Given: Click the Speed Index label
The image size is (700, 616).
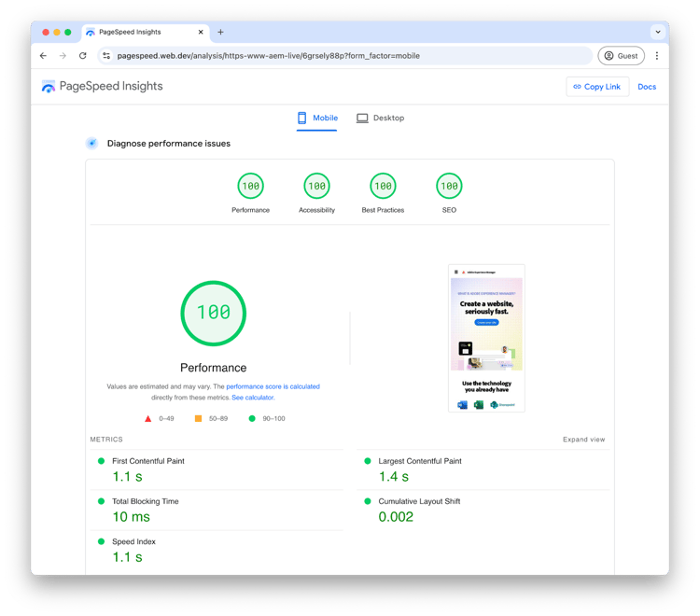Looking at the screenshot, I should click(133, 541).
